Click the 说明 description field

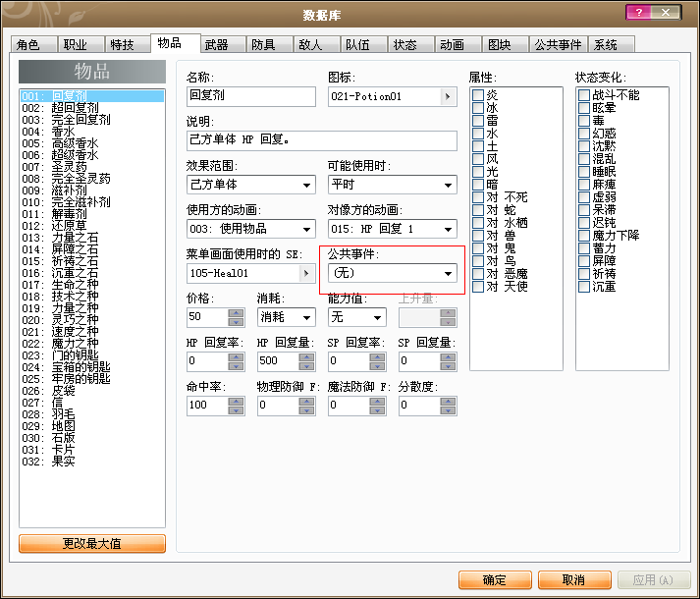click(321, 140)
